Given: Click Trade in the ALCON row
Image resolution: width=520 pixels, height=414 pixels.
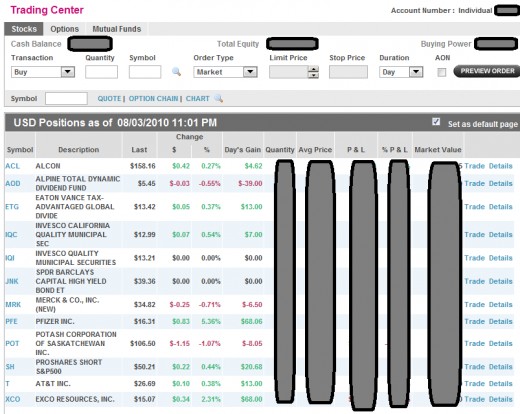Looking at the screenshot, I should coord(474,166).
